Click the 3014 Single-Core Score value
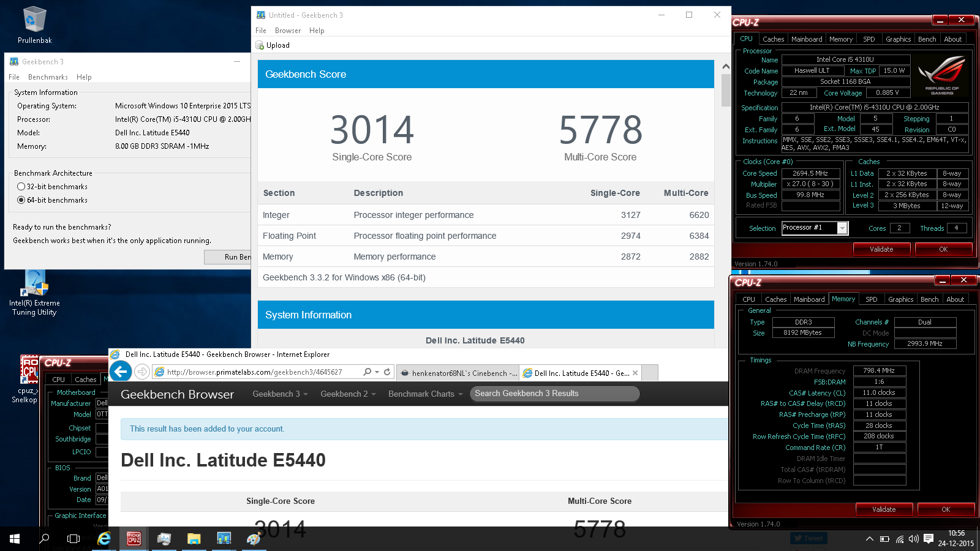This screenshot has width=980, height=551. pos(372,130)
